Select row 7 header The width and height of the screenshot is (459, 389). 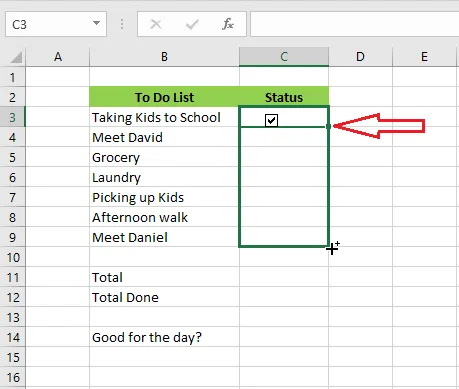[13, 197]
